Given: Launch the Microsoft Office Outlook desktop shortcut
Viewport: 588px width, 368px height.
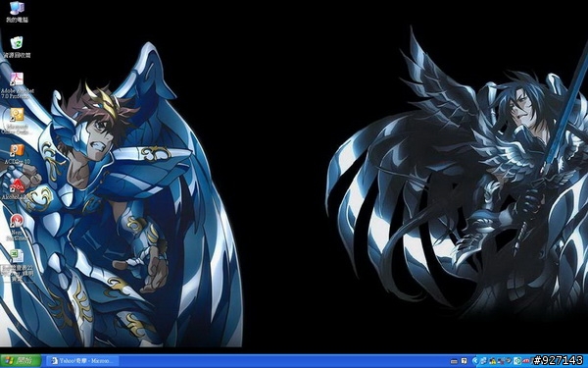Looking at the screenshot, I should (17, 121).
